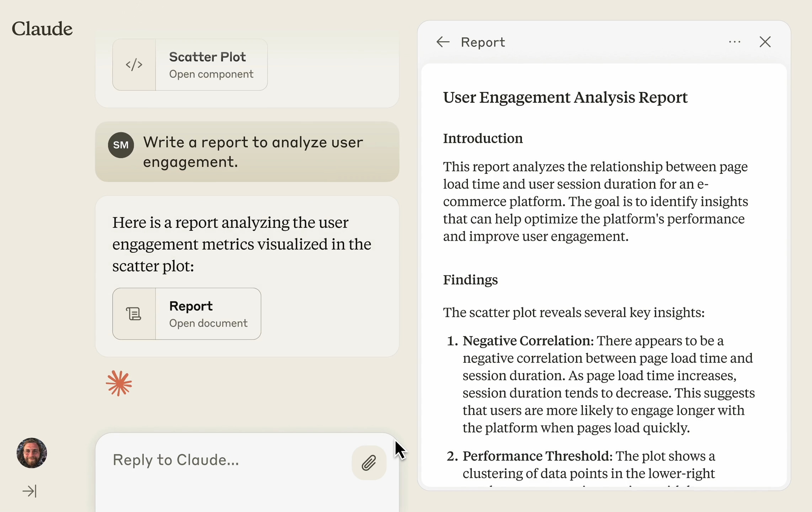Viewport: 812px width, 512px height.
Task: Click the Report panel title
Action: tap(483, 42)
